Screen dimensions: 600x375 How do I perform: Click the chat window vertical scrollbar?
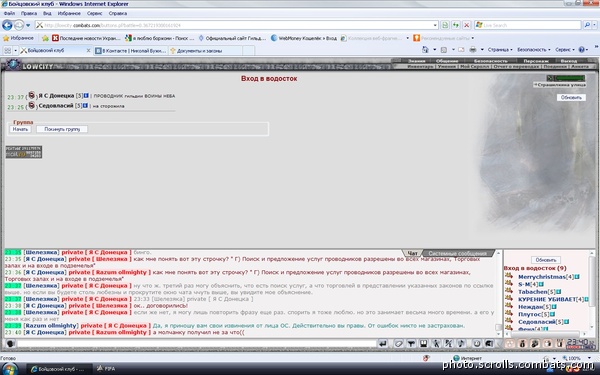pyautogui.click(x=499, y=293)
